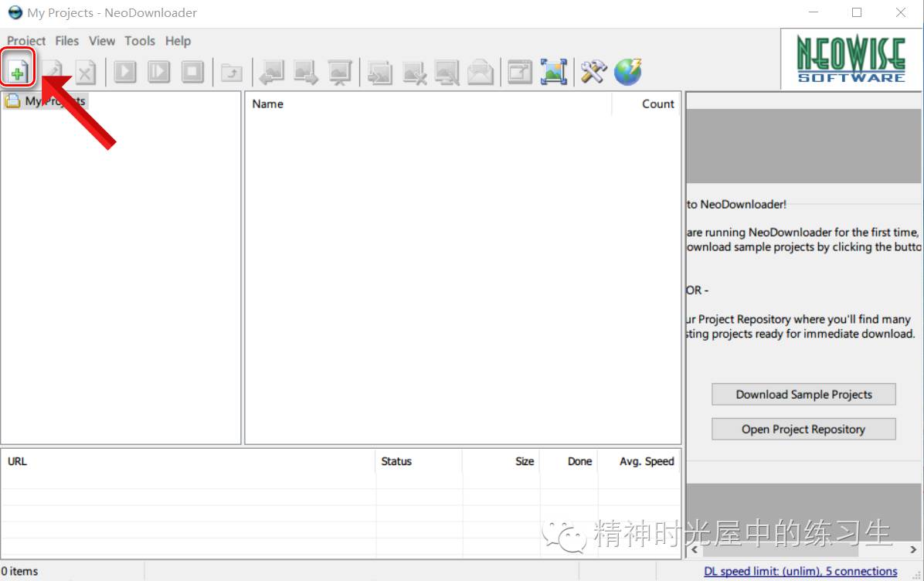Sort list by the Name column header
Viewport: 924px width, 581px height.
(x=268, y=104)
